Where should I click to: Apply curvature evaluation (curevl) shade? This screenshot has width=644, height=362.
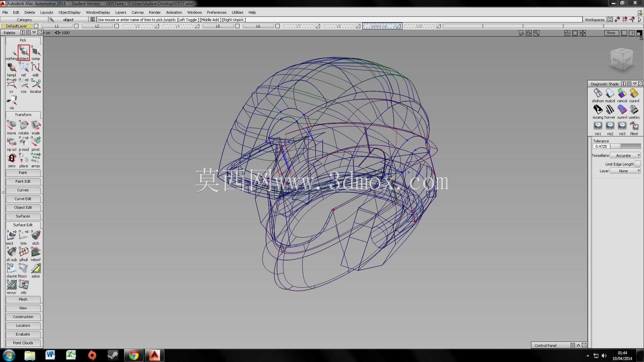634,95
